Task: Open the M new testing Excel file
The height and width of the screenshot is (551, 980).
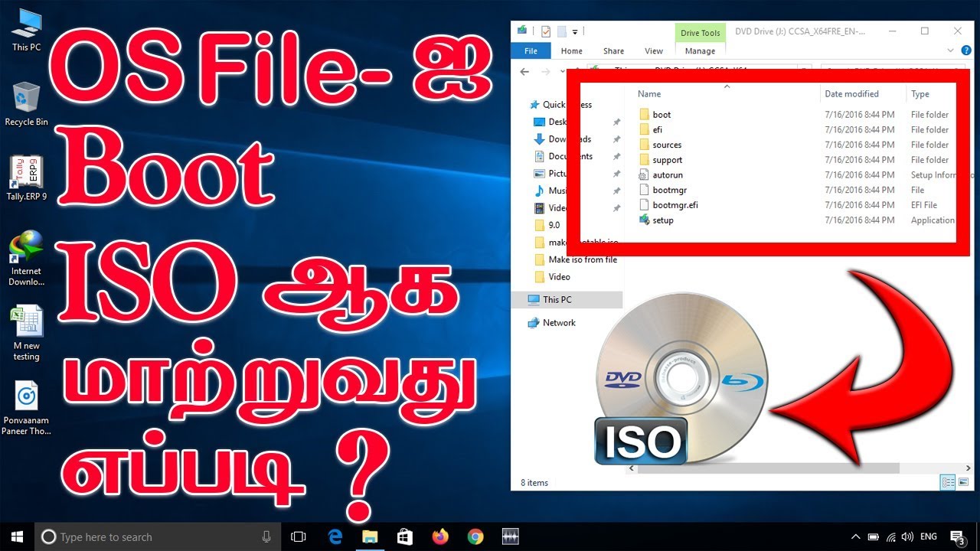Action: [x=27, y=334]
